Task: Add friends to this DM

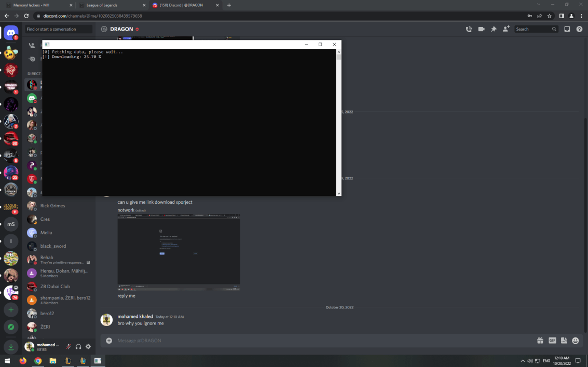Action: tap(506, 29)
